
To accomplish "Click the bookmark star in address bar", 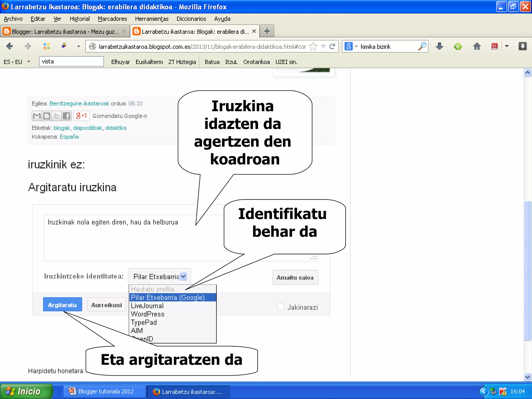I will (x=314, y=46).
